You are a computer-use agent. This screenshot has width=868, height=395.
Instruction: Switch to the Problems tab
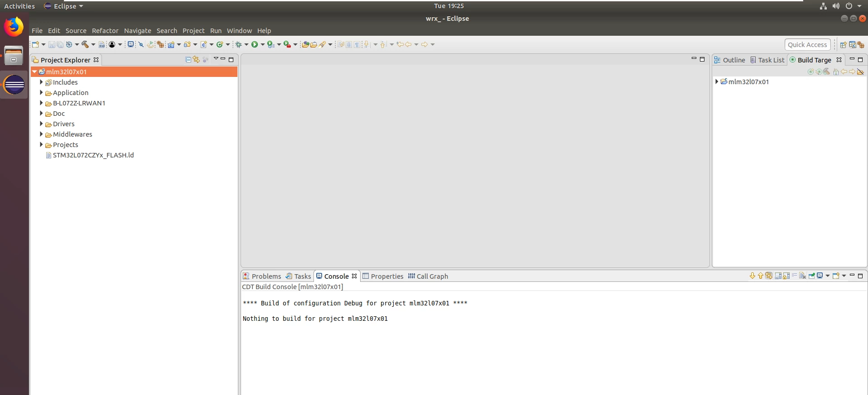coord(262,276)
